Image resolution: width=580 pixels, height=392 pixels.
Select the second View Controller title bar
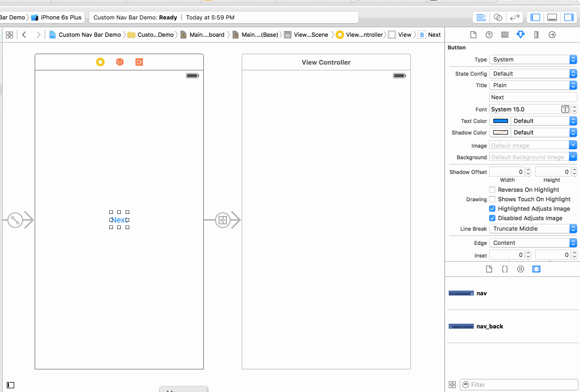click(x=326, y=62)
